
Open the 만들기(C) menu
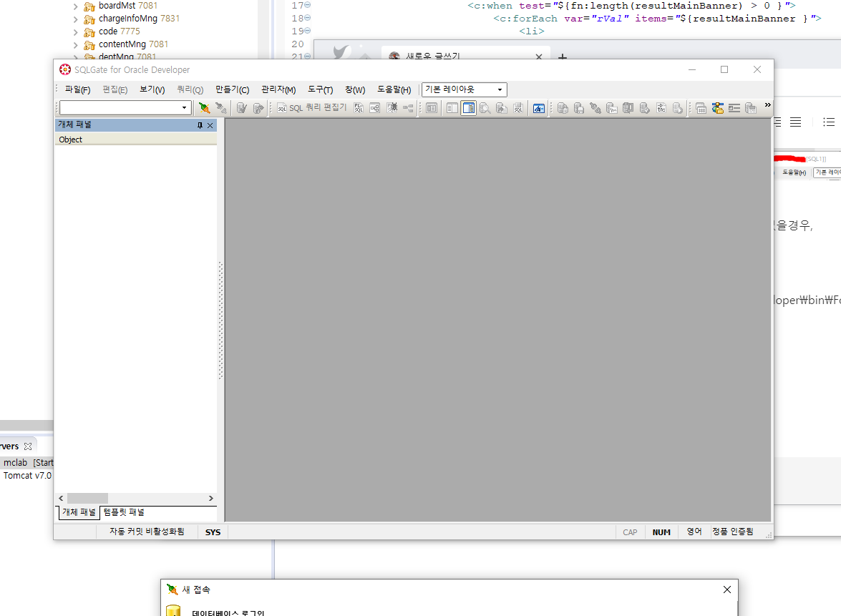click(x=232, y=89)
